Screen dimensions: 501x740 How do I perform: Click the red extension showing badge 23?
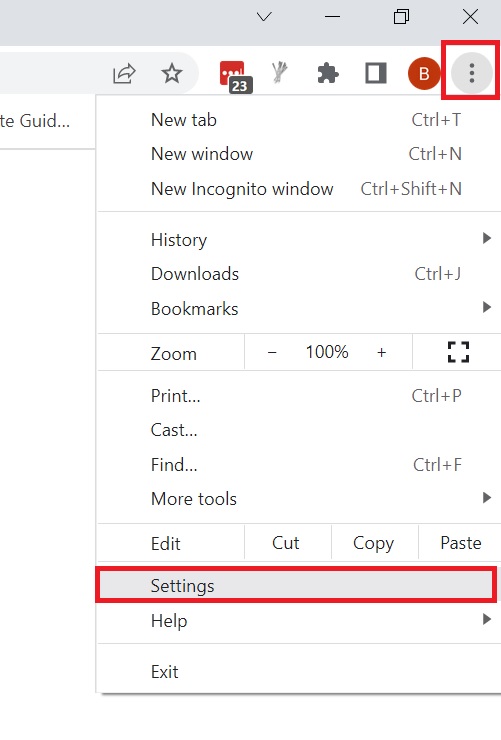235,76
